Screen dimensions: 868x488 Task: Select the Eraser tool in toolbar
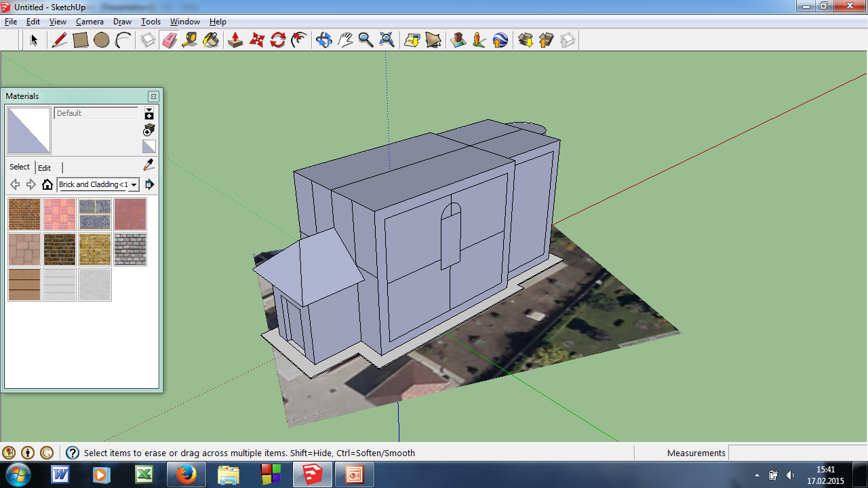pos(169,41)
